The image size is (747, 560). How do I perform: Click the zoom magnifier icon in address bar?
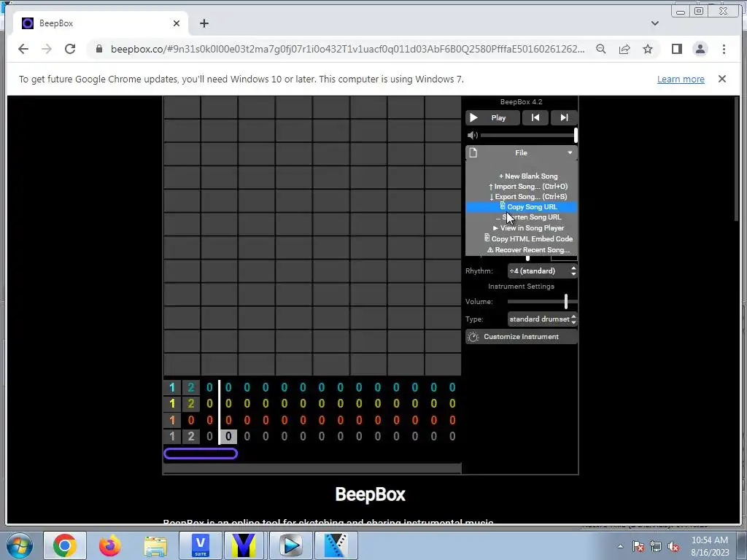pyautogui.click(x=601, y=49)
